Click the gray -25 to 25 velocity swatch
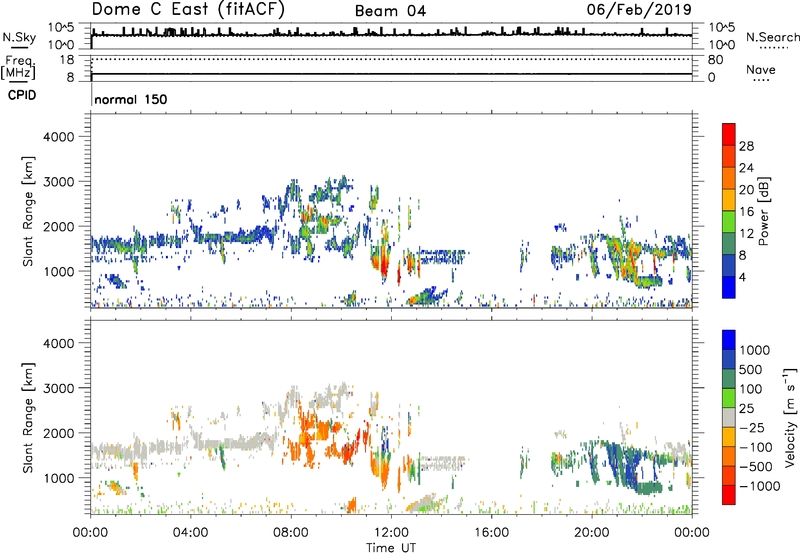 729,418
